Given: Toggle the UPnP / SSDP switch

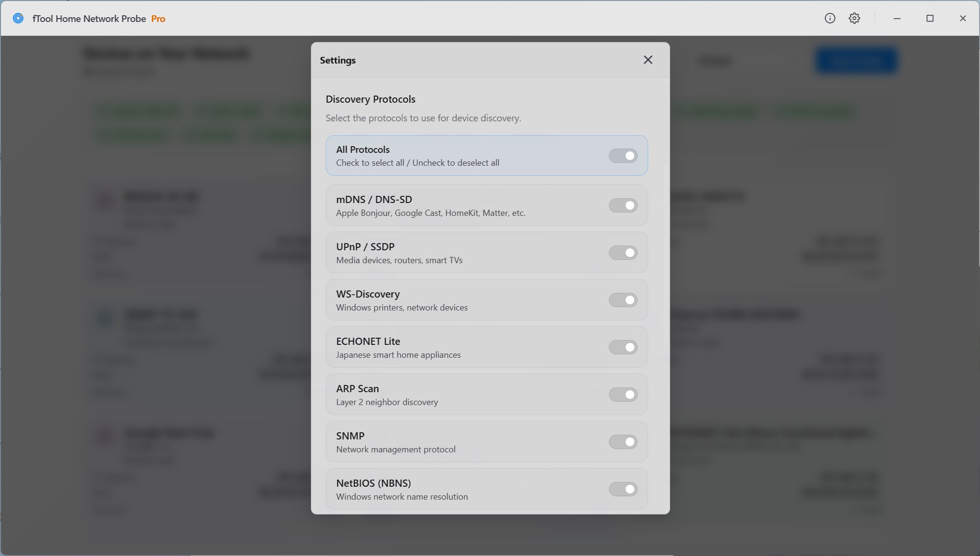Looking at the screenshot, I should click(x=623, y=253).
